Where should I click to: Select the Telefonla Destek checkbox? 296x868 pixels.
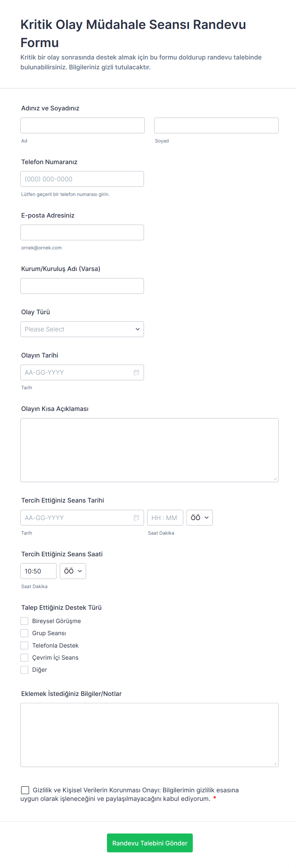[24, 645]
